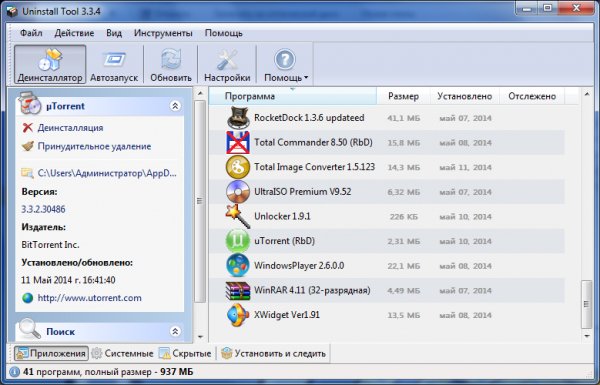Select UltraISO Premium V9.52 row
The height and width of the screenshot is (385, 600).
point(386,192)
